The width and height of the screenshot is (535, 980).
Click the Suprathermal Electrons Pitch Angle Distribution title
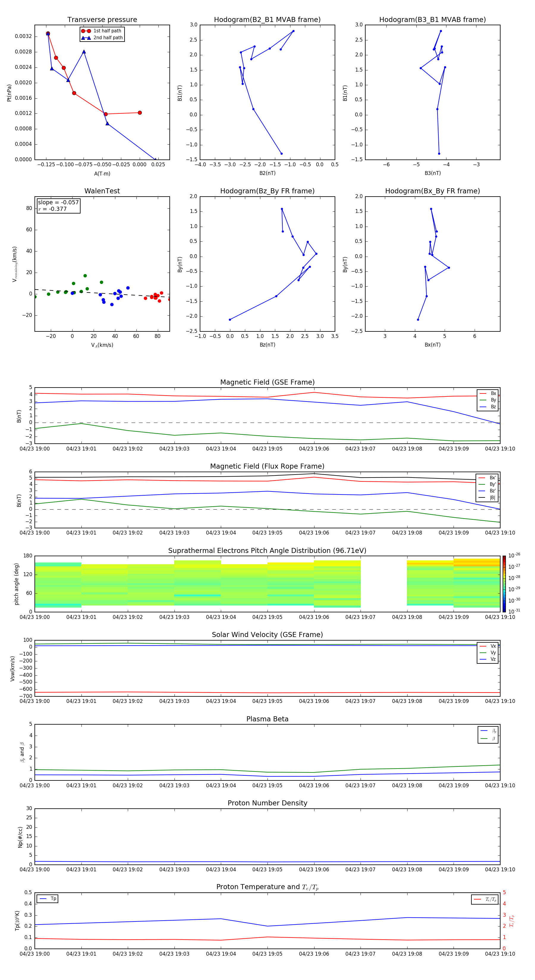point(267,551)
